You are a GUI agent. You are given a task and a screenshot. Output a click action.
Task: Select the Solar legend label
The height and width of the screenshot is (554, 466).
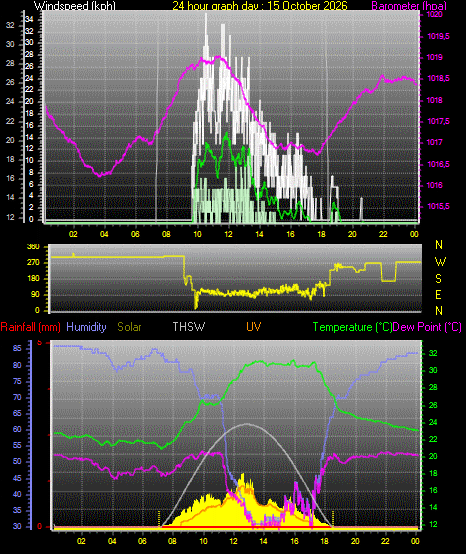tap(129, 327)
